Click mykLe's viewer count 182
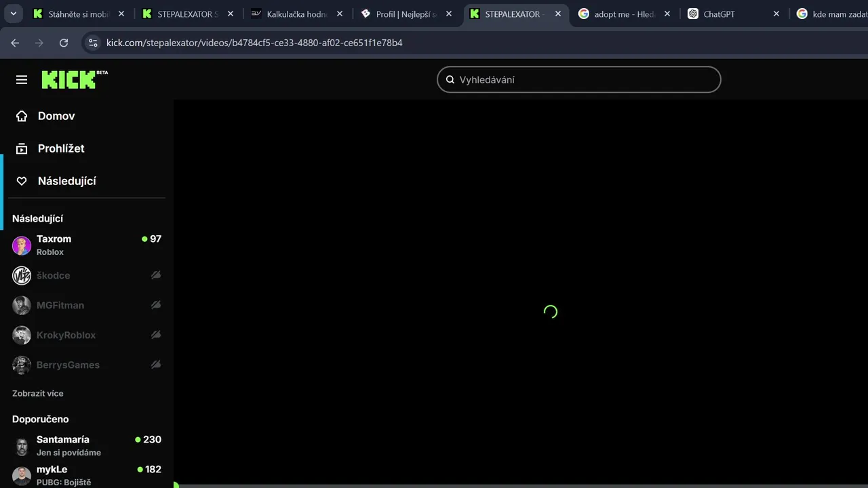Screen dimensions: 868x488 tap(153, 469)
